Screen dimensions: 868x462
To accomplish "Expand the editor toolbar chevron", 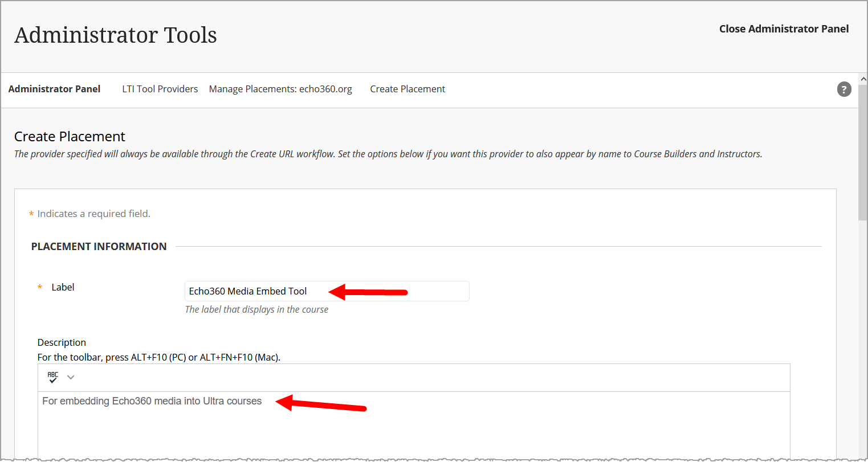I will click(x=71, y=377).
